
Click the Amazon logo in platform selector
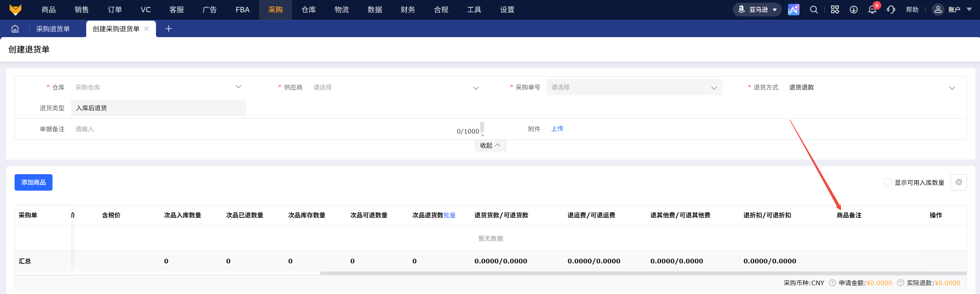[x=742, y=9]
